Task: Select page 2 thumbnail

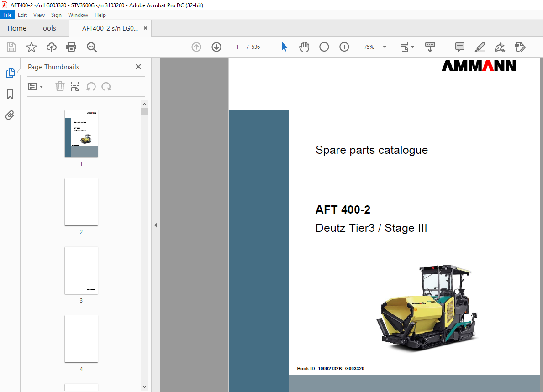Action: (x=81, y=202)
